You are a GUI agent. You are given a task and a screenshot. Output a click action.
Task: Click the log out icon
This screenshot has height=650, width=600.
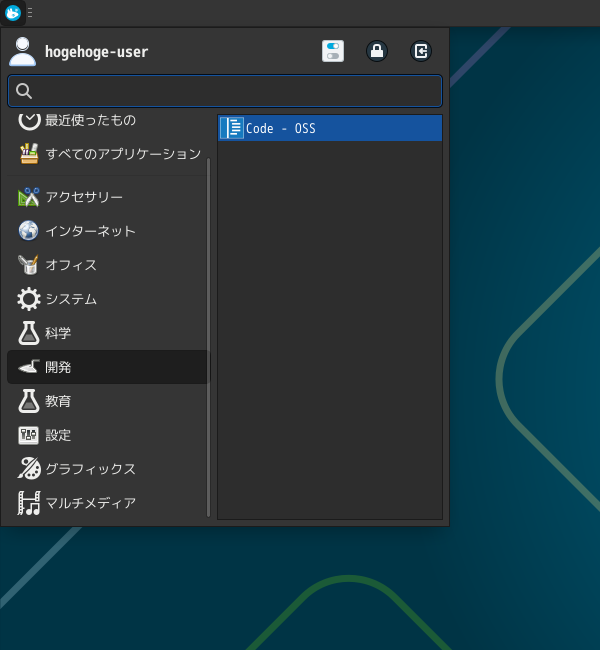point(421,52)
